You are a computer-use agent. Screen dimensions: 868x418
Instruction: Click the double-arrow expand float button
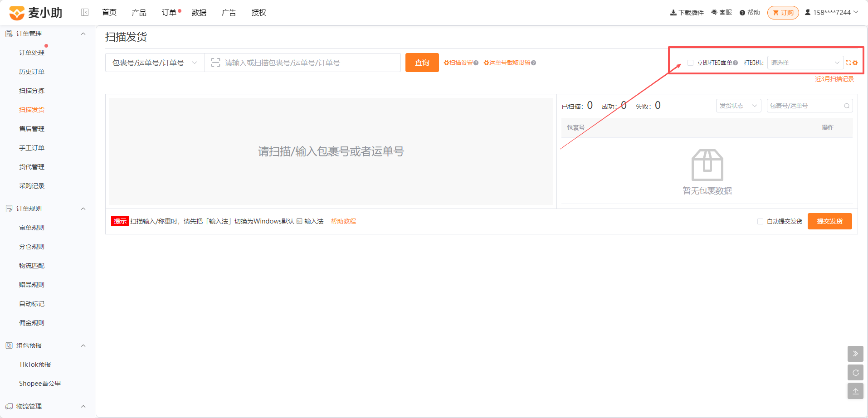tap(855, 354)
